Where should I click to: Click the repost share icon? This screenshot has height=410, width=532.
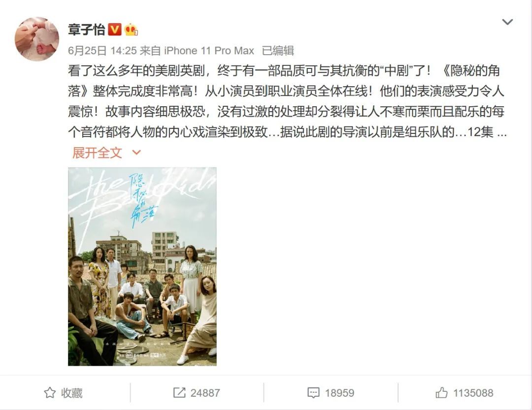[179, 393]
